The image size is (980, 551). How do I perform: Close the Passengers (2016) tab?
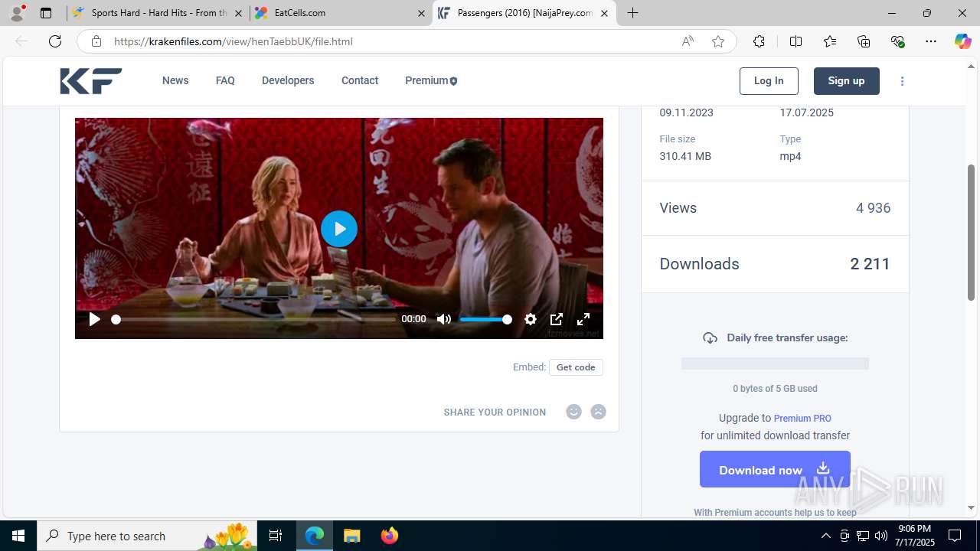coord(604,13)
